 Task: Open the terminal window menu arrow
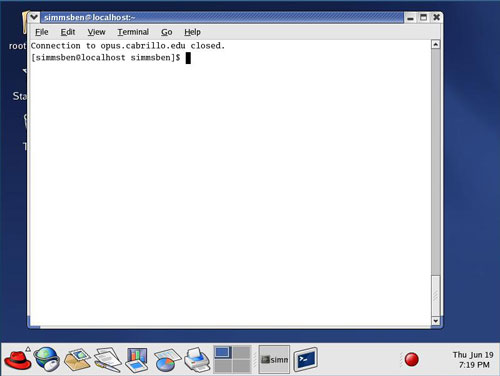coord(34,17)
